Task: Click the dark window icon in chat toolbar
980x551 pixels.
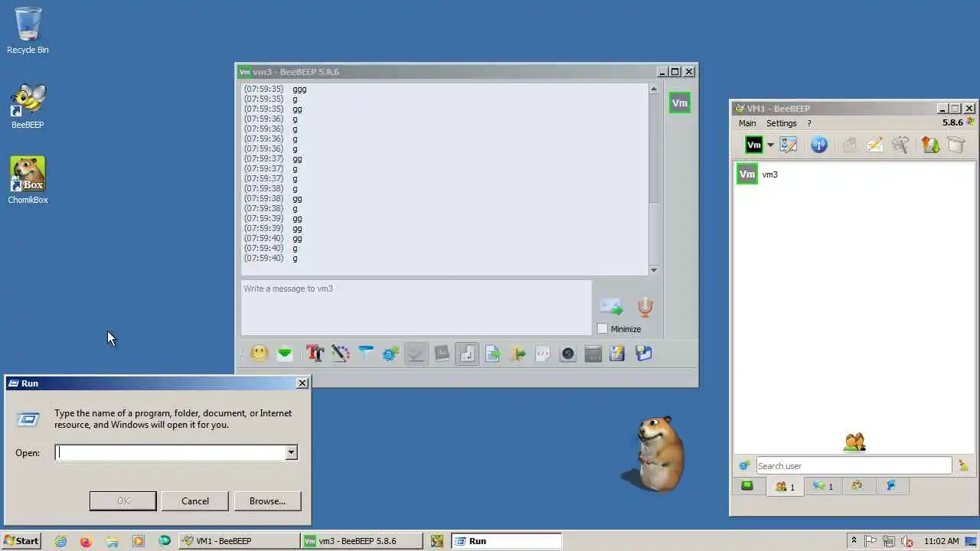Action: [x=593, y=354]
